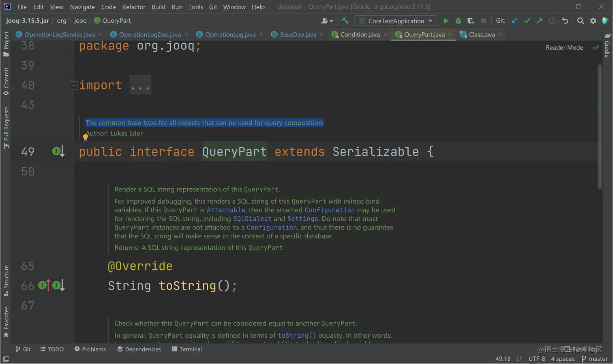Open IDE settings gear icon
The width and height of the screenshot is (613, 364).
(x=593, y=21)
